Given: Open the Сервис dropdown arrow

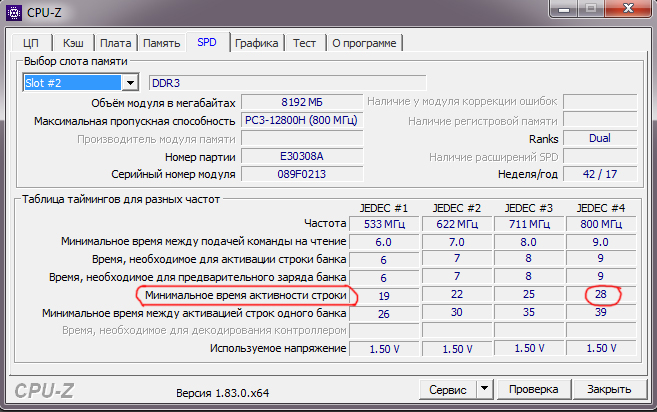Looking at the screenshot, I should coord(485,389).
